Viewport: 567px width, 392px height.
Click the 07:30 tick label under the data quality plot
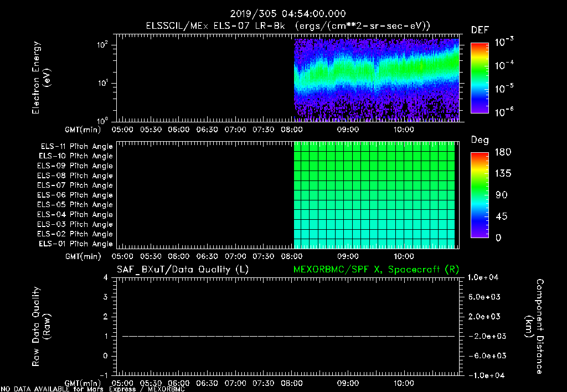click(263, 383)
